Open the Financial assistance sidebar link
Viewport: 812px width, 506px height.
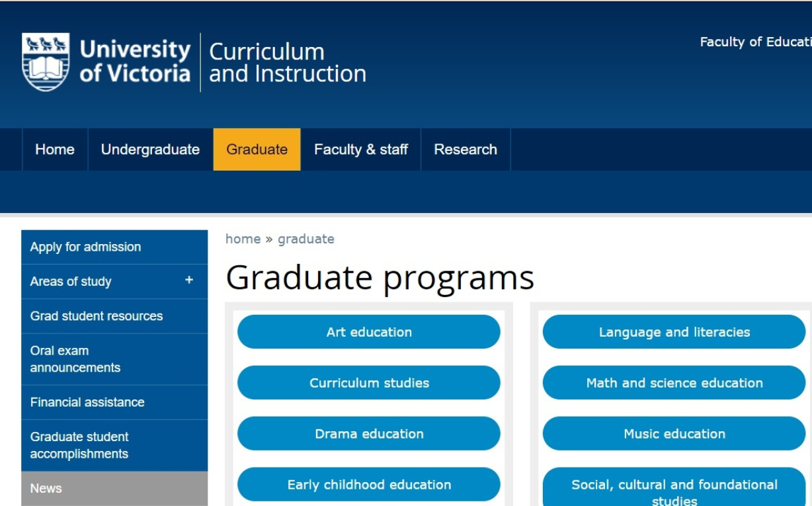pyautogui.click(x=87, y=402)
